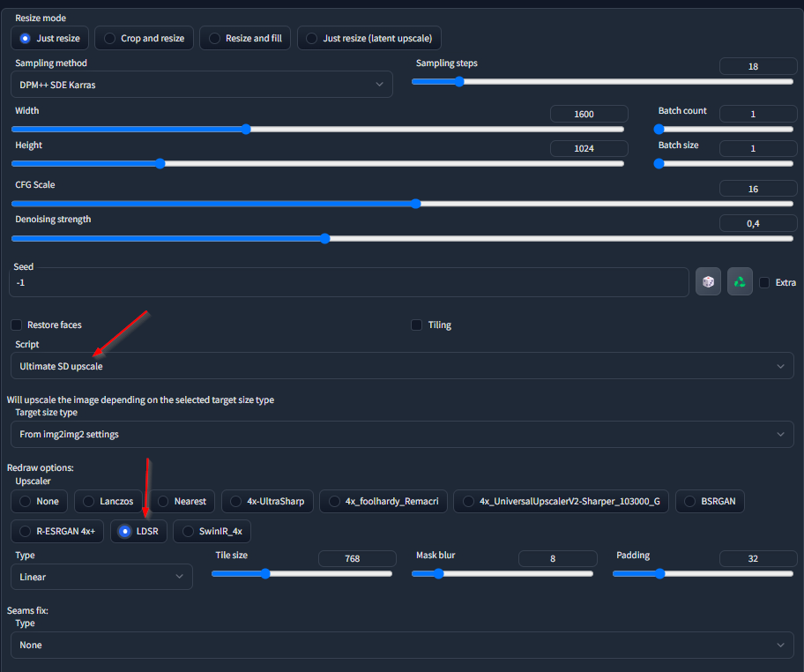The width and height of the screenshot is (804, 672).
Task: Choose 4x-UltraSharp upscaler
Action: pos(267,501)
